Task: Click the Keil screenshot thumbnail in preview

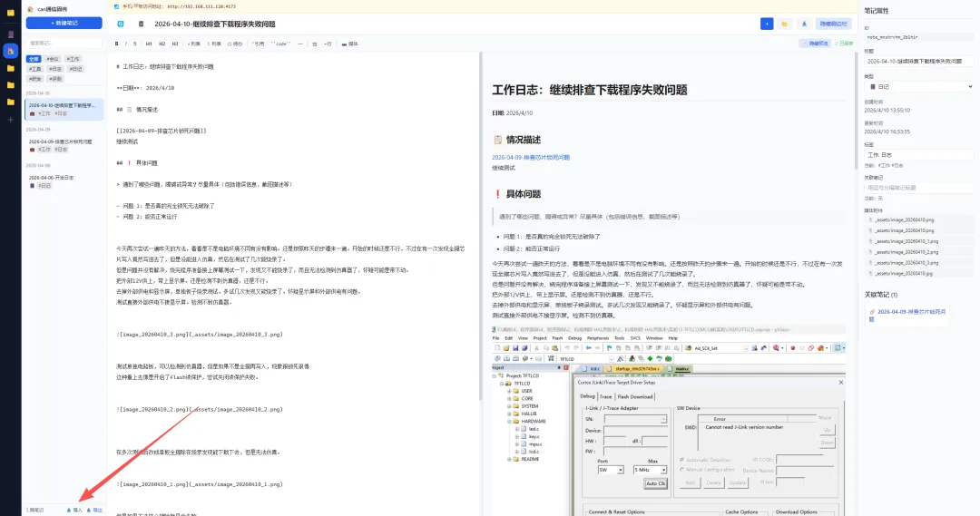Action: (669, 421)
